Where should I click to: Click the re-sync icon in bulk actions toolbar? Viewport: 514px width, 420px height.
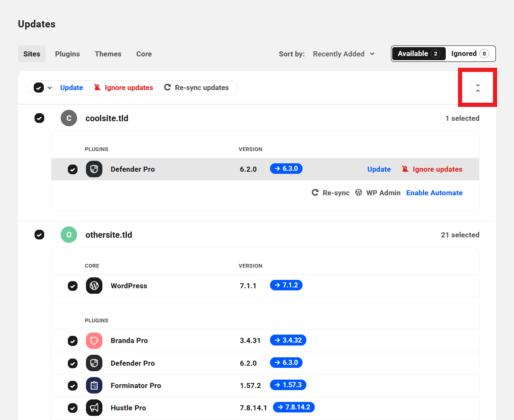tap(167, 88)
